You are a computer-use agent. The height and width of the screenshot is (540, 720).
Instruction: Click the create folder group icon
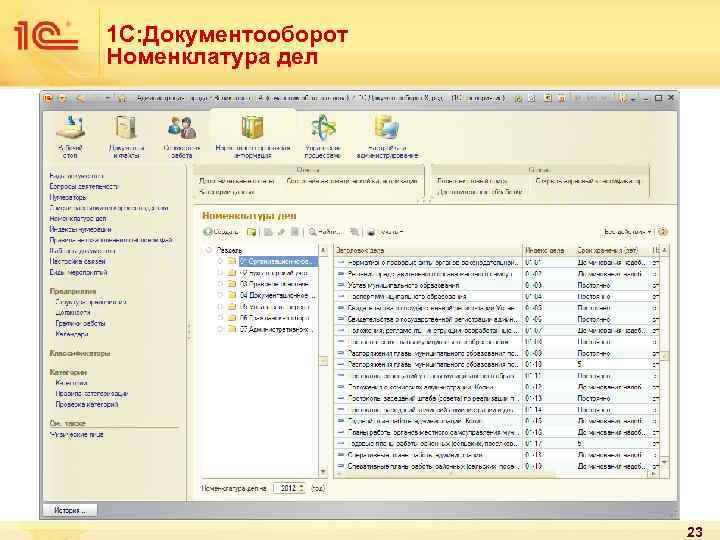point(251,232)
